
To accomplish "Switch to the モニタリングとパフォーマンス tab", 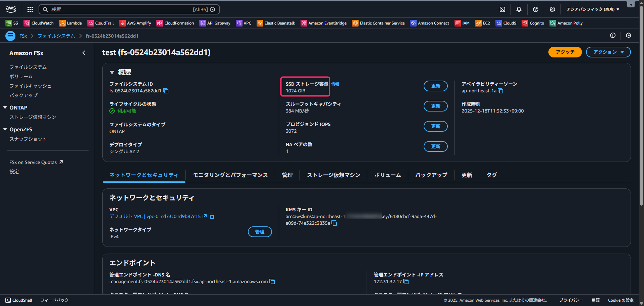I will click(x=230, y=175).
